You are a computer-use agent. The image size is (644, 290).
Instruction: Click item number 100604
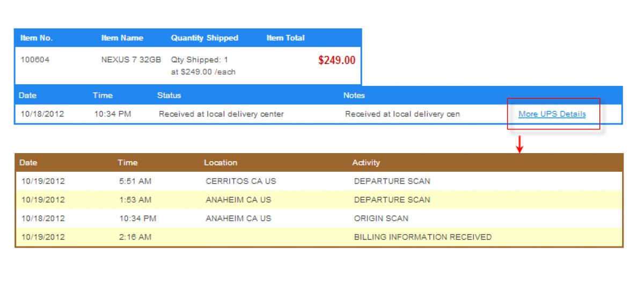click(x=35, y=60)
